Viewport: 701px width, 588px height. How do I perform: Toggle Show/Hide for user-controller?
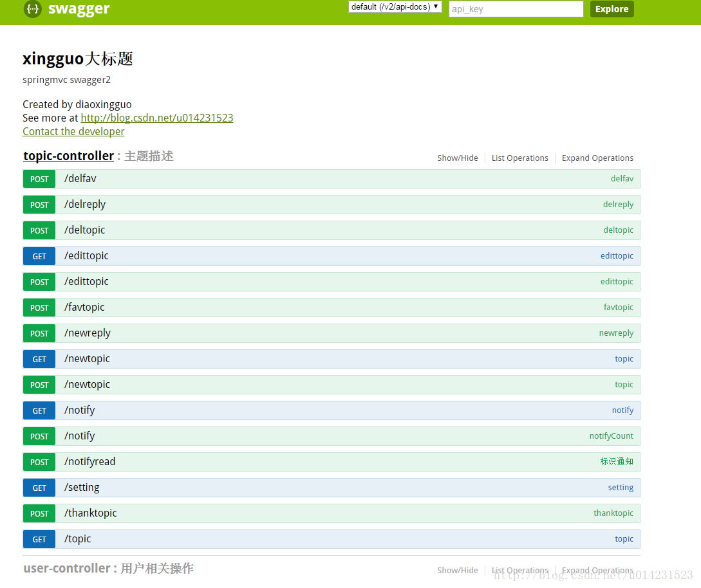click(x=457, y=570)
